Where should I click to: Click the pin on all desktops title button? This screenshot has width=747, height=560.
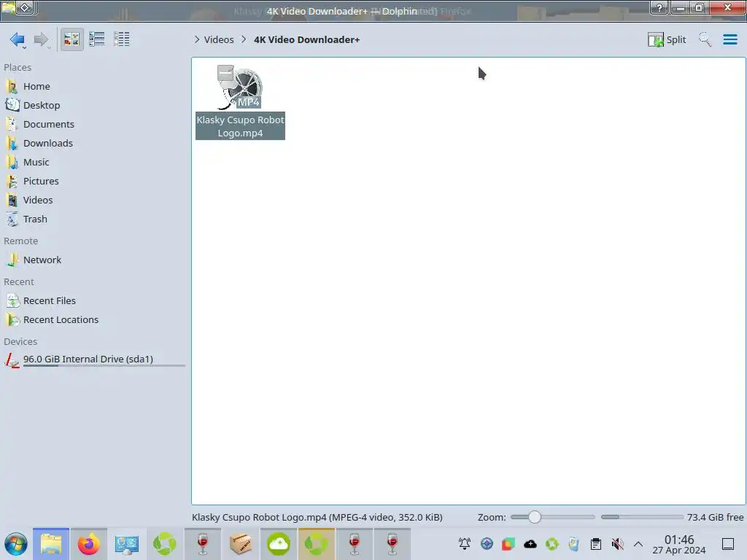coord(26,7)
